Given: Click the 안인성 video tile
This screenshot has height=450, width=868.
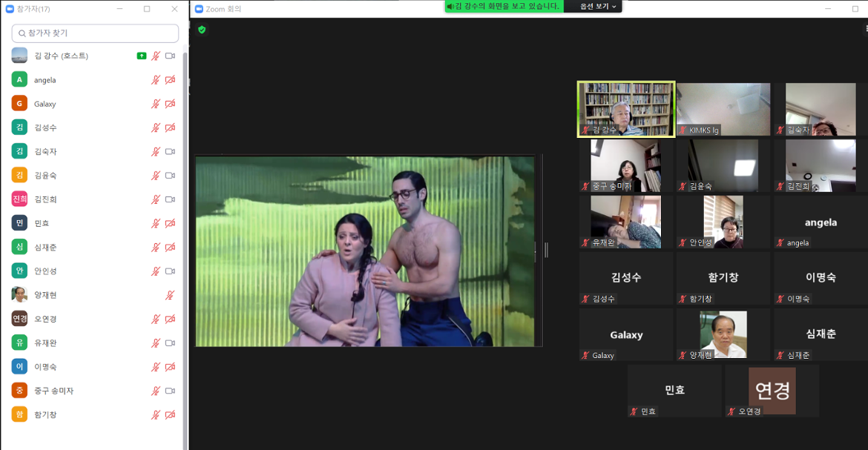Looking at the screenshot, I should coord(723,222).
